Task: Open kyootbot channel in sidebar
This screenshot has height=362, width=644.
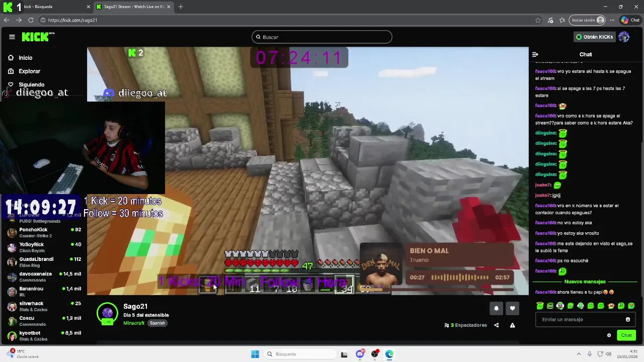Action: point(44,335)
